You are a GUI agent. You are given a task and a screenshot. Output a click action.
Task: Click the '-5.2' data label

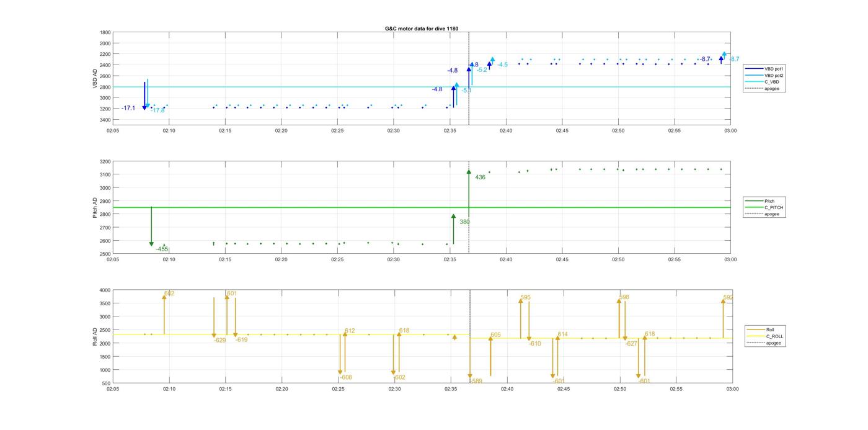pos(482,70)
